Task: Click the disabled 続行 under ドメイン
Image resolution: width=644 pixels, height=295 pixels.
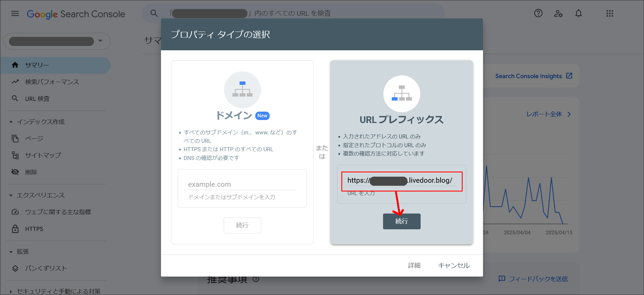Action: [243, 225]
